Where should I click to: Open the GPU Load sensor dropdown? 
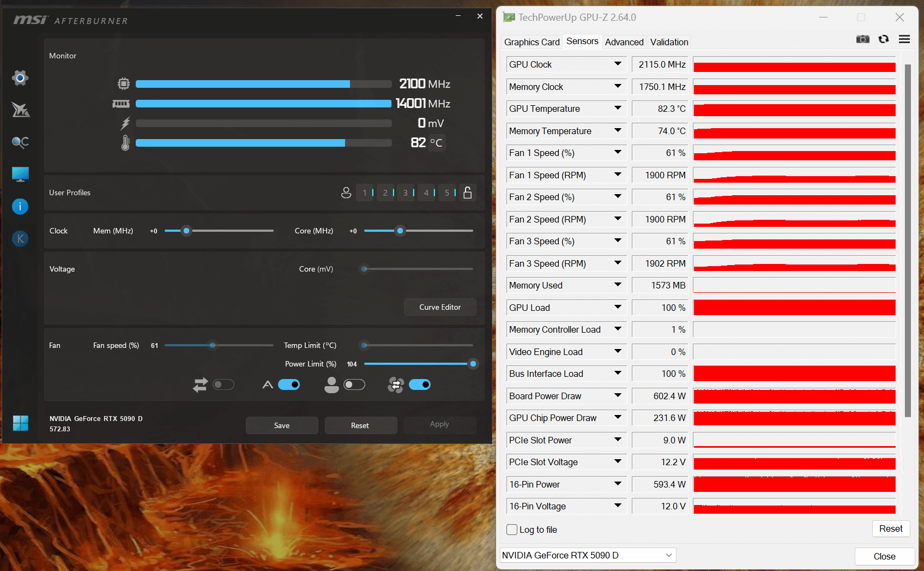[x=618, y=308]
